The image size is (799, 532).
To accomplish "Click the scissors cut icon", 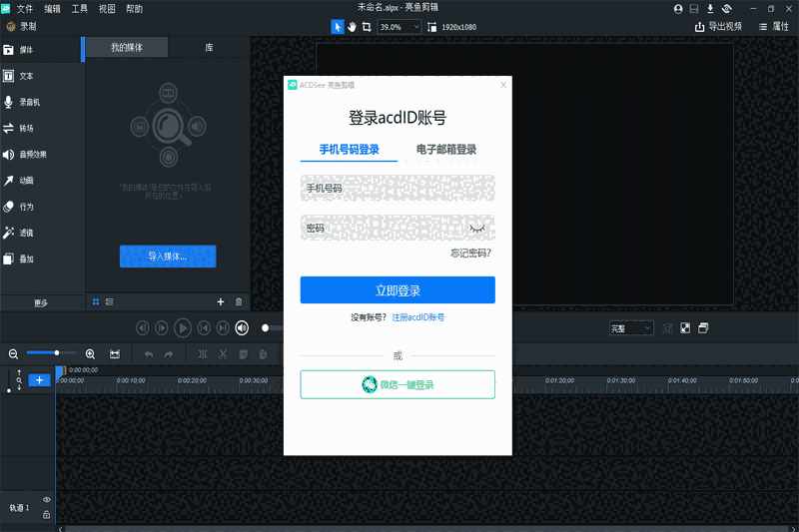I will (x=223, y=354).
